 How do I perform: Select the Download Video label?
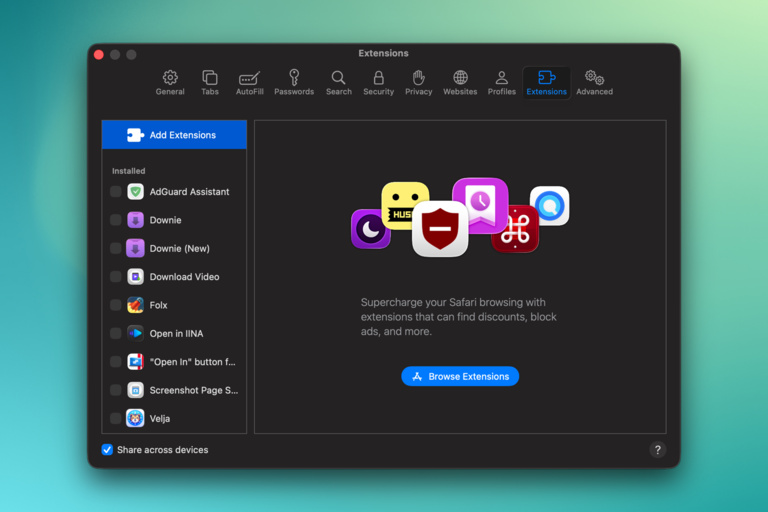[184, 277]
